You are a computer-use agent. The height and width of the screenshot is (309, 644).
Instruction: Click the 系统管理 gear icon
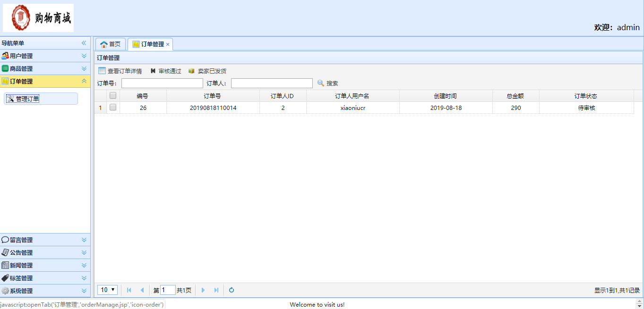pyautogui.click(x=5, y=291)
